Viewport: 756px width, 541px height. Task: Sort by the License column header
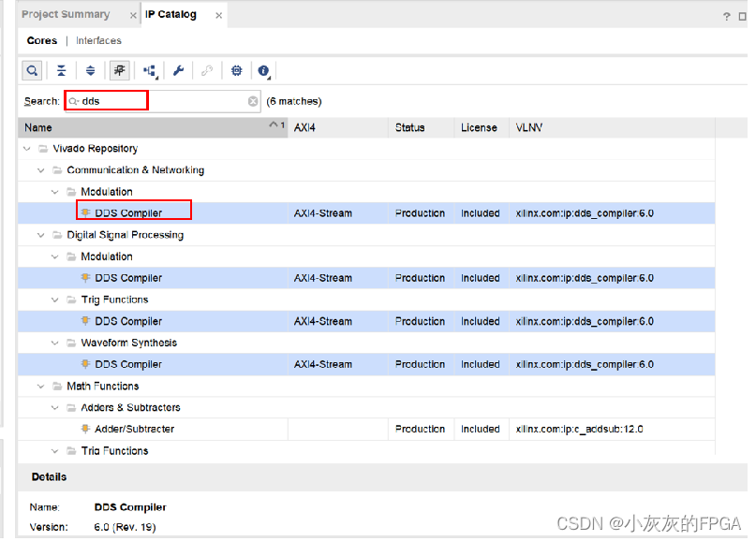pos(482,127)
